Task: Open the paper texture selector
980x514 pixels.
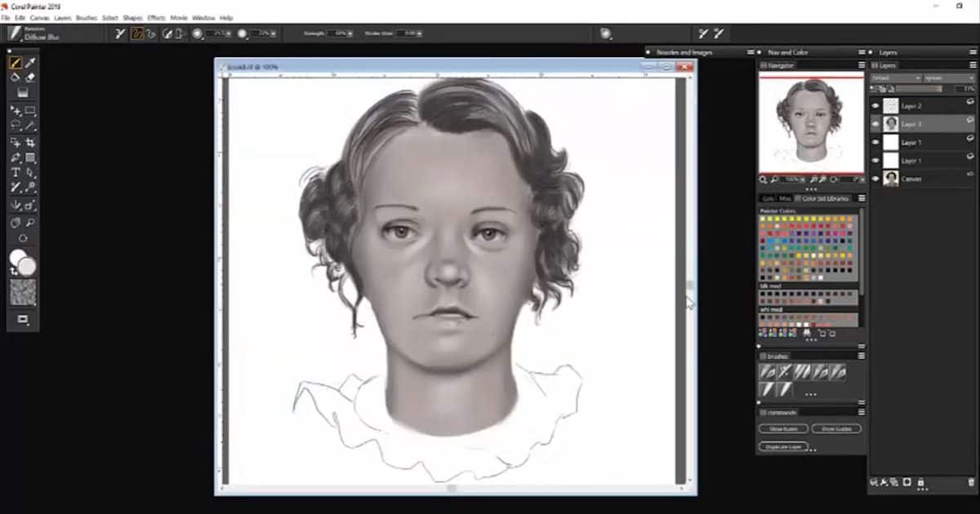Action: pos(23,291)
